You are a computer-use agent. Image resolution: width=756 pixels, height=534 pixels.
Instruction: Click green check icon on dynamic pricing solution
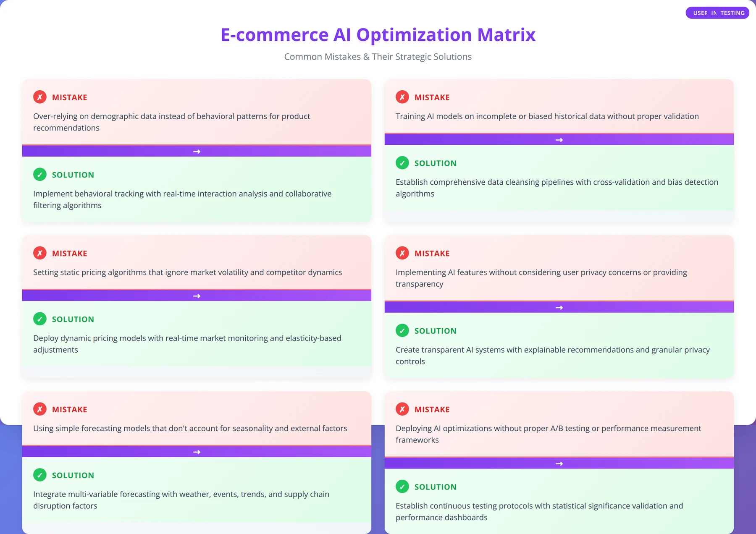click(x=40, y=319)
